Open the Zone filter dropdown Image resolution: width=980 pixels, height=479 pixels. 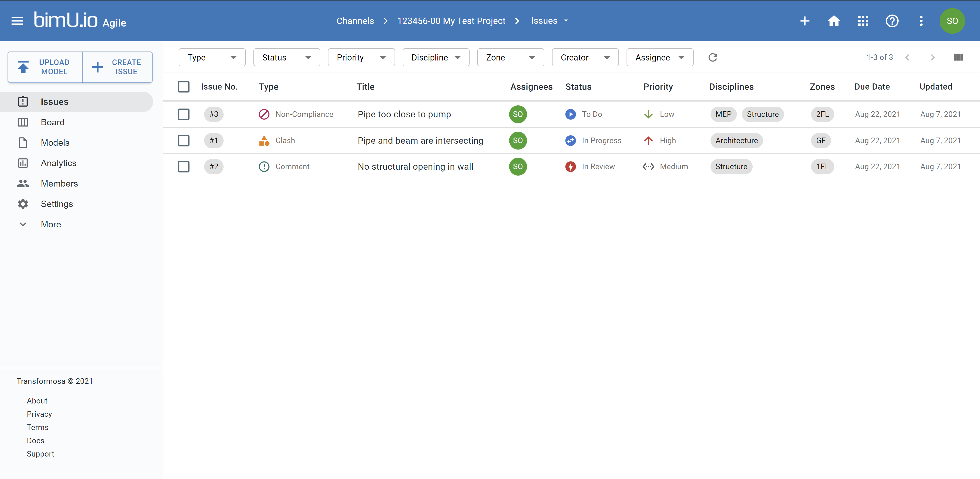coord(510,57)
